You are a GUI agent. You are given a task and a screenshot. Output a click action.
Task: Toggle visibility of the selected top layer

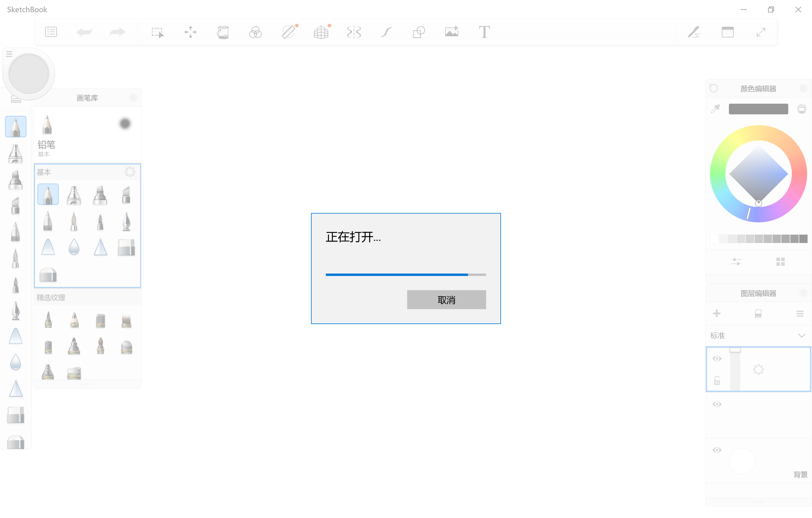tap(717, 359)
